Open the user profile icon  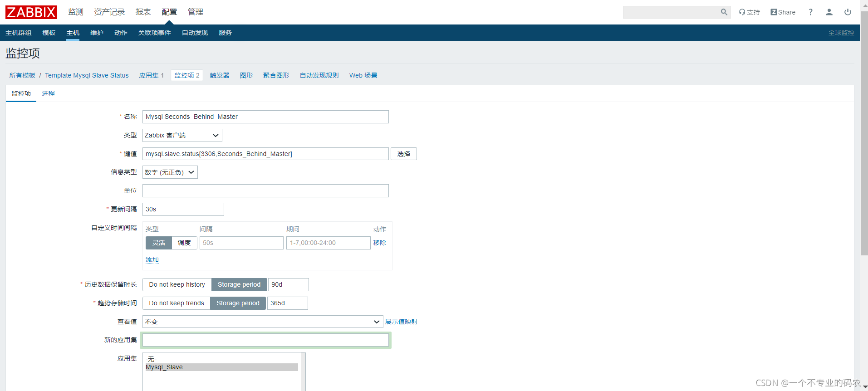point(829,12)
